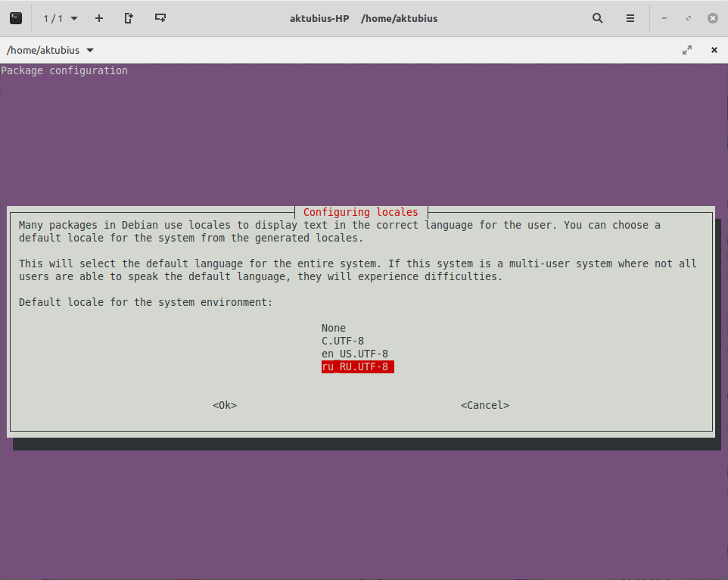
Task: Add a new terminal tab with plus
Action: [x=99, y=18]
